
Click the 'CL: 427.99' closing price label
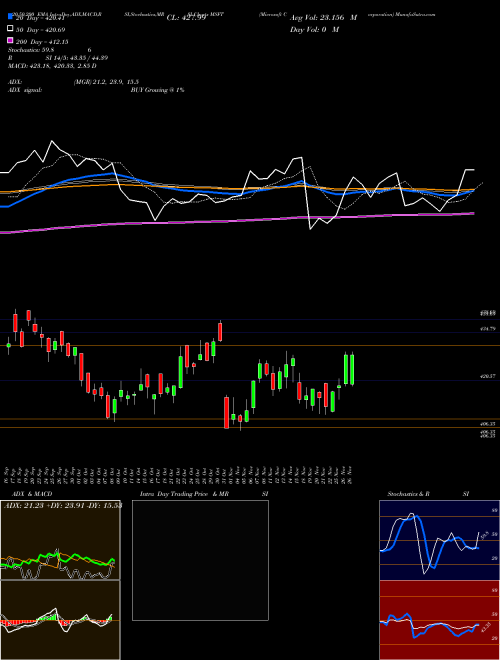tap(186, 18)
